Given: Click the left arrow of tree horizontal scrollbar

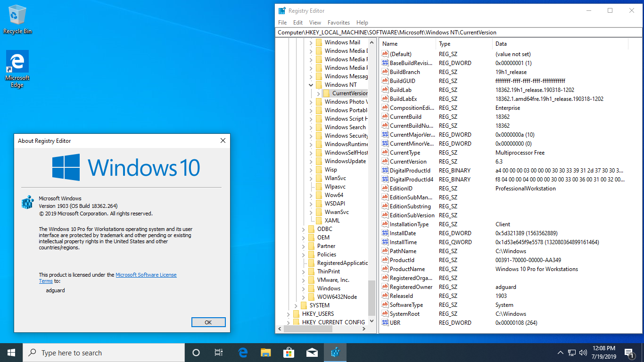Looking at the screenshot, I should (x=280, y=329).
